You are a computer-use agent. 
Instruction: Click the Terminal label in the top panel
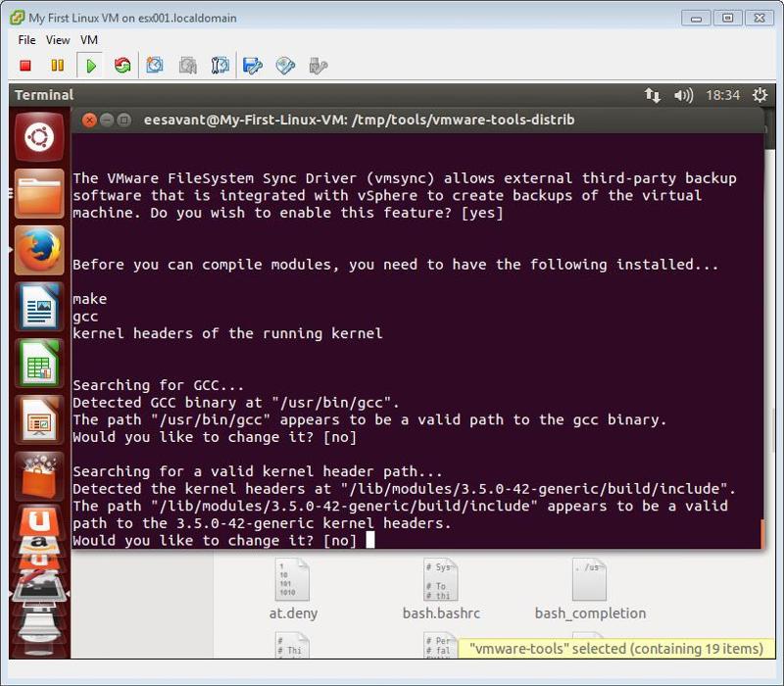click(x=44, y=95)
